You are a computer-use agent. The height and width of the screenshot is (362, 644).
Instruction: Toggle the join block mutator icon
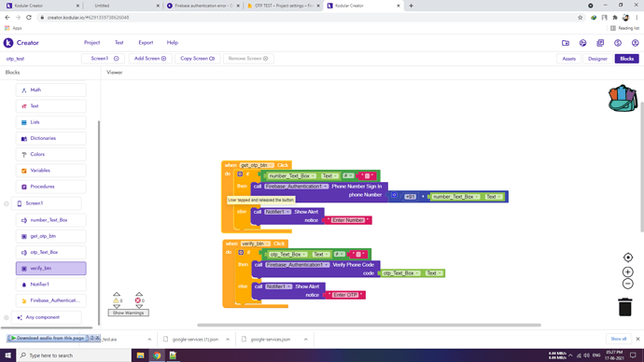pos(394,195)
